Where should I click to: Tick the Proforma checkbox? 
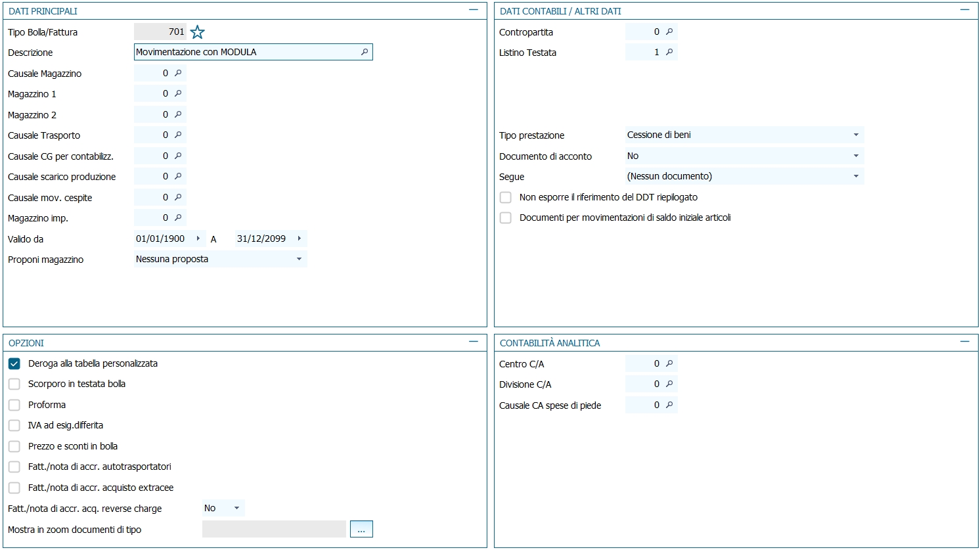click(x=14, y=405)
